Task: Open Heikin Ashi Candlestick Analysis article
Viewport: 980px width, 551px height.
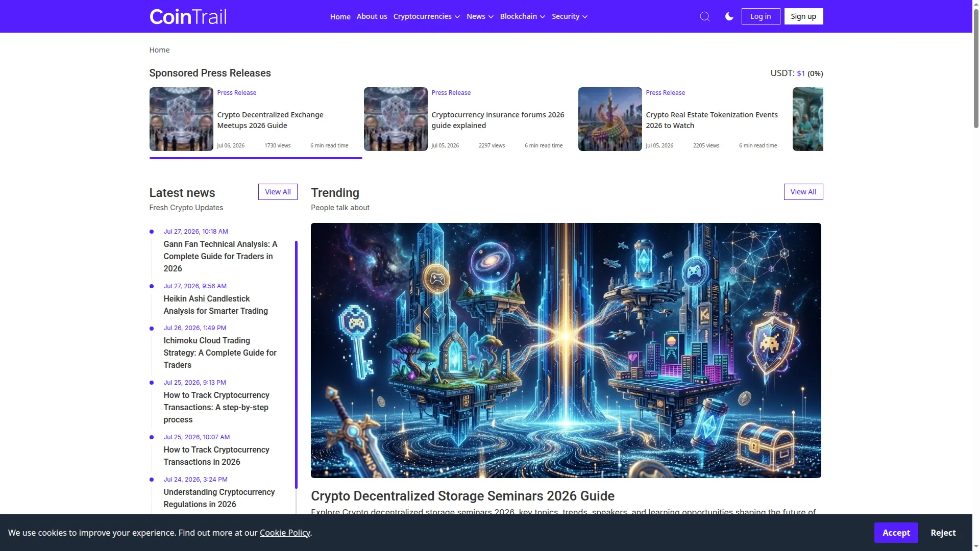Action: click(x=215, y=305)
